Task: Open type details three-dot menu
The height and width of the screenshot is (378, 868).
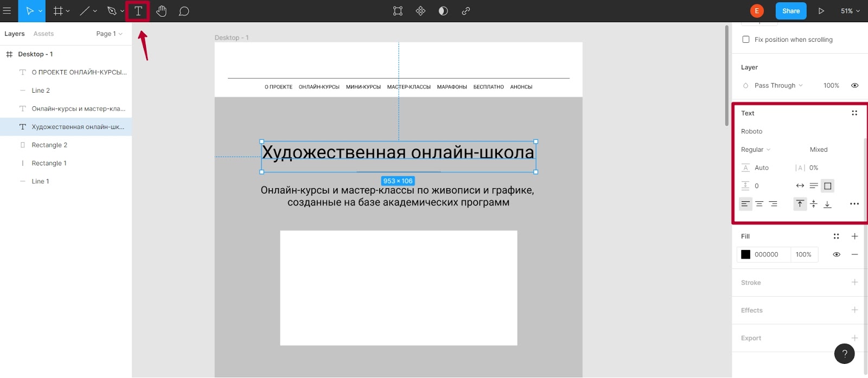Action: click(x=854, y=204)
